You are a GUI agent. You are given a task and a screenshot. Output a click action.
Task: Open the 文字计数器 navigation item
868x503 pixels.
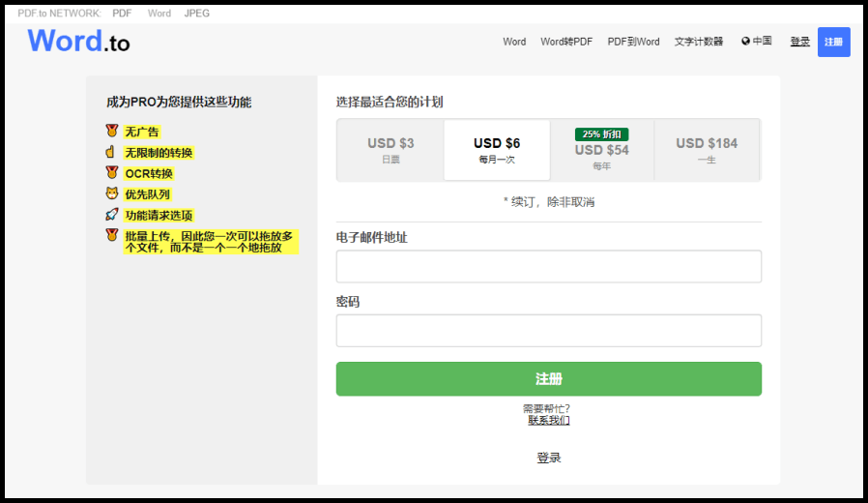tap(699, 42)
